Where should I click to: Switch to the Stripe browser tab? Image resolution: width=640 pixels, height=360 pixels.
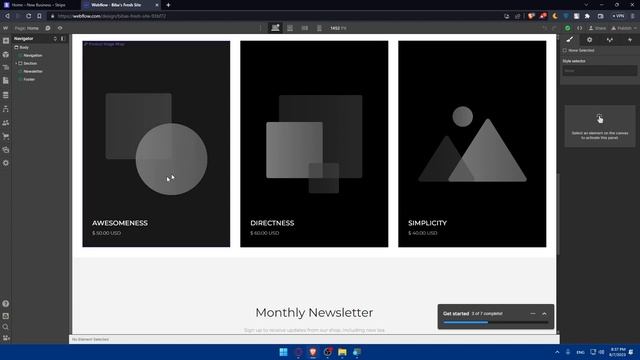pyautogui.click(x=40, y=5)
